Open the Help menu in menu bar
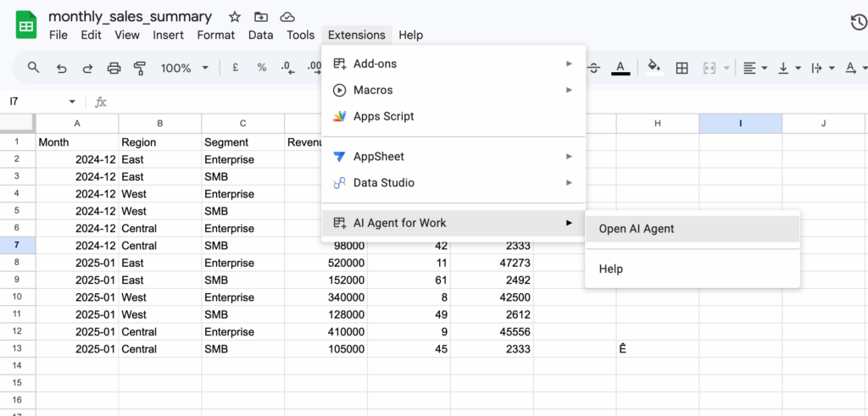The image size is (868, 416). (x=411, y=35)
